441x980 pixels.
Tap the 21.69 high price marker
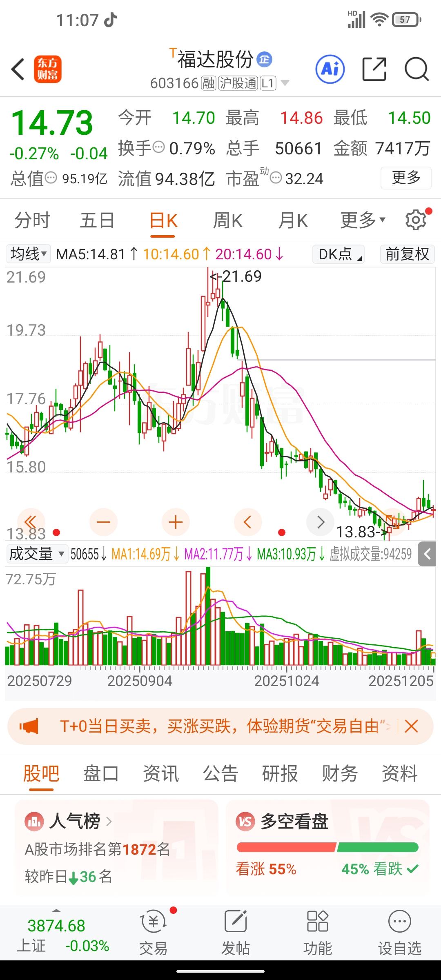click(x=236, y=276)
